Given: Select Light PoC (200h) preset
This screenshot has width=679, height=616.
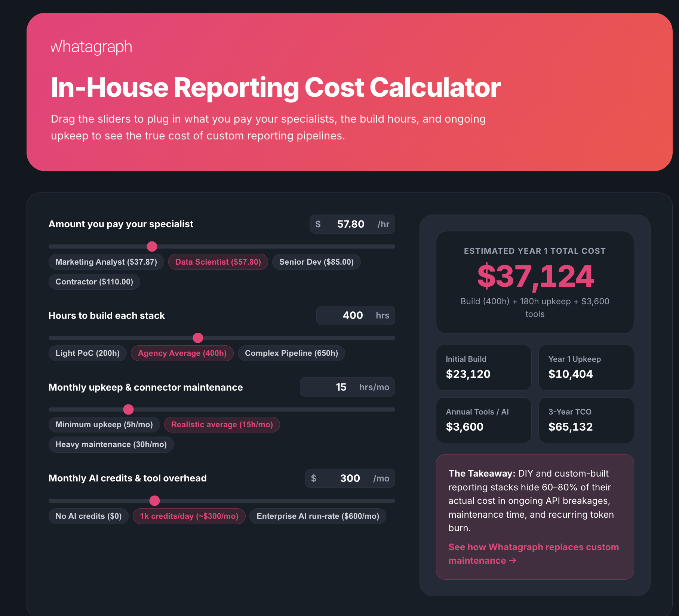Looking at the screenshot, I should click(87, 353).
